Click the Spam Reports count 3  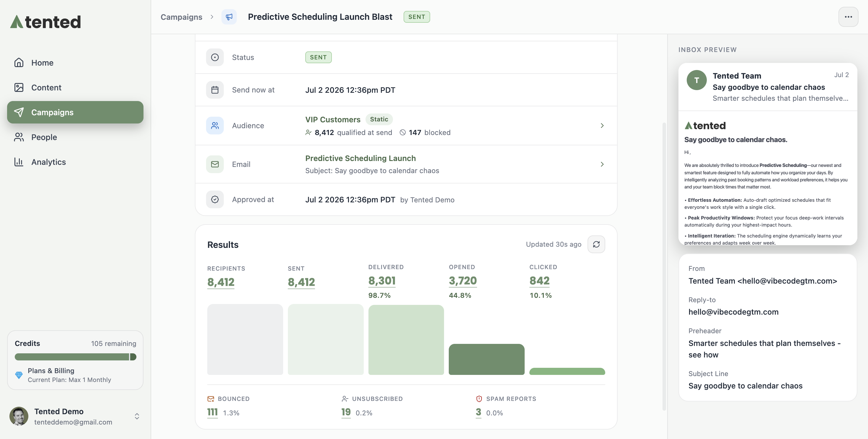coord(478,412)
